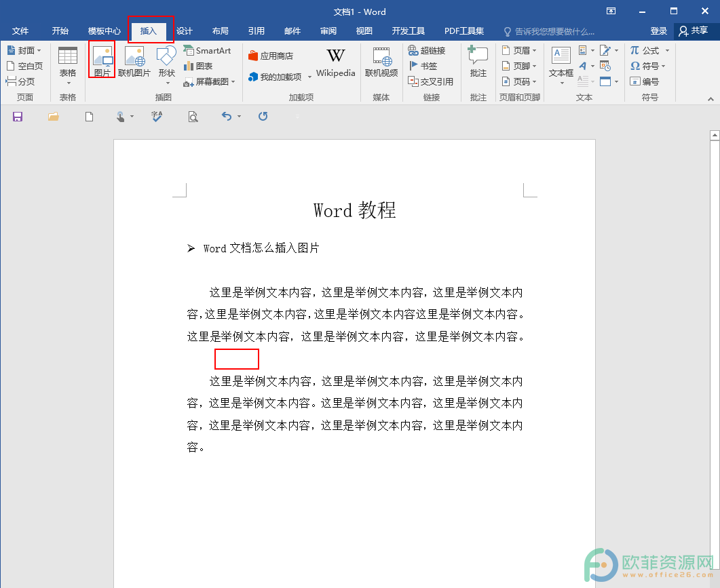The width and height of the screenshot is (720, 588).
Task: Open the 文本框 text box menu
Action: [561, 65]
